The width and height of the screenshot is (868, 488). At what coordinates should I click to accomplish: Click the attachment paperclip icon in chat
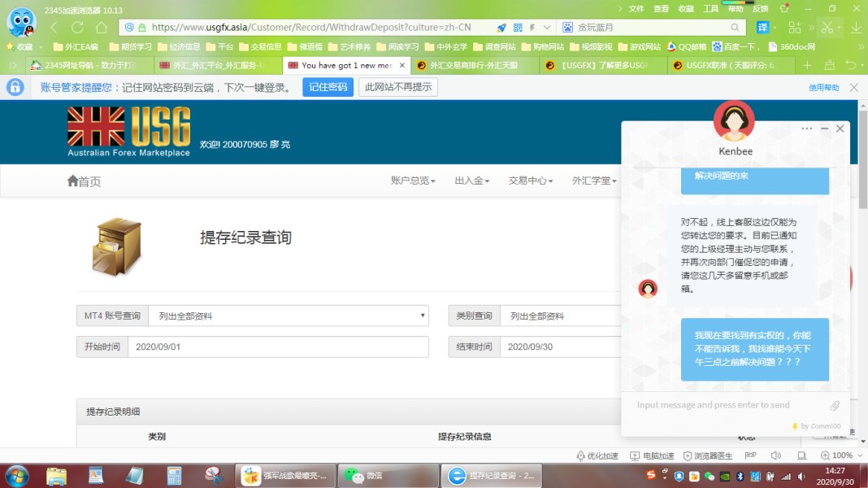(x=835, y=405)
